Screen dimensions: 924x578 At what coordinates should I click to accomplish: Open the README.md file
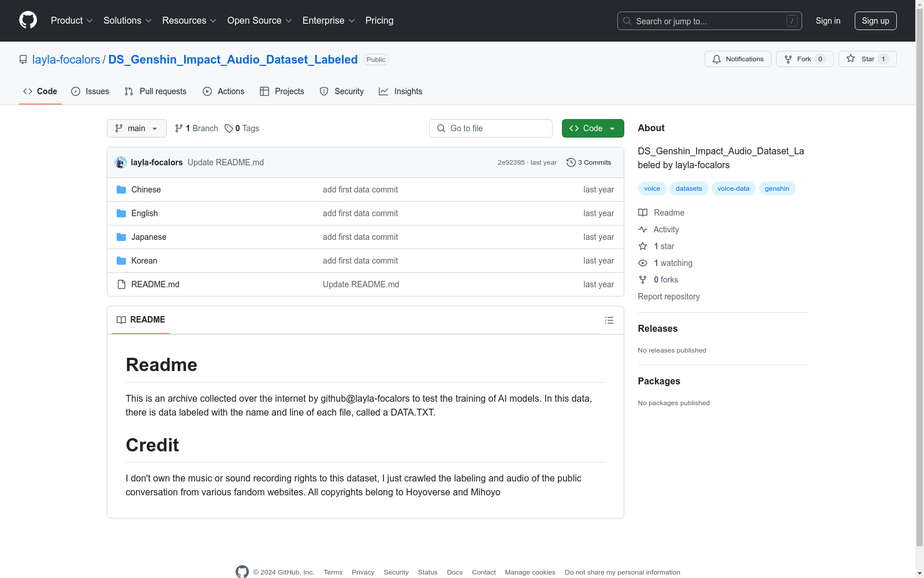(155, 284)
